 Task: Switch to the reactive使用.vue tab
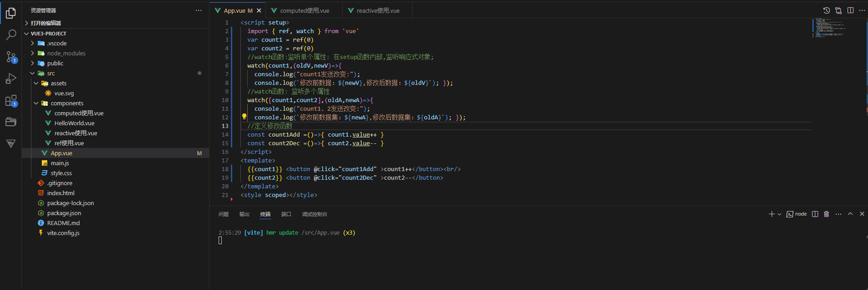(x=378, y=10)
